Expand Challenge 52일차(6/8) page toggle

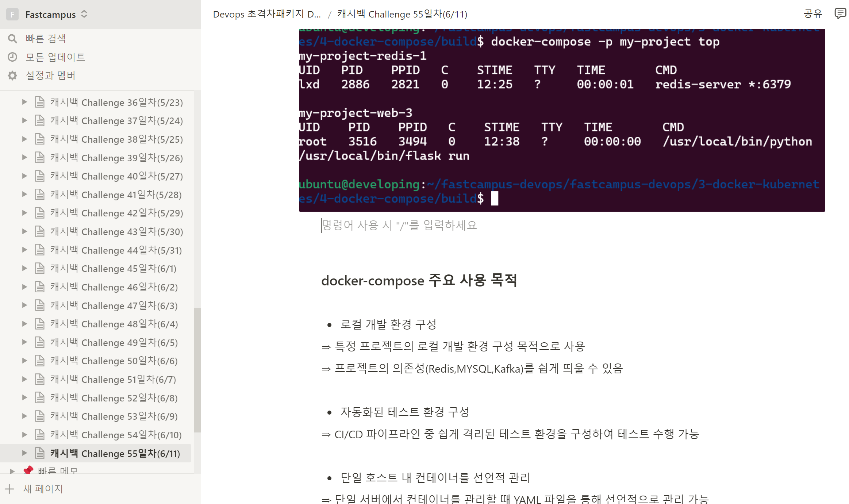click(24, 398)
